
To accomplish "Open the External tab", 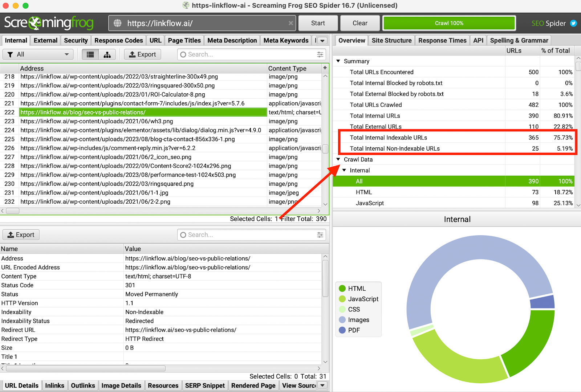I will (x=45, y=40).
